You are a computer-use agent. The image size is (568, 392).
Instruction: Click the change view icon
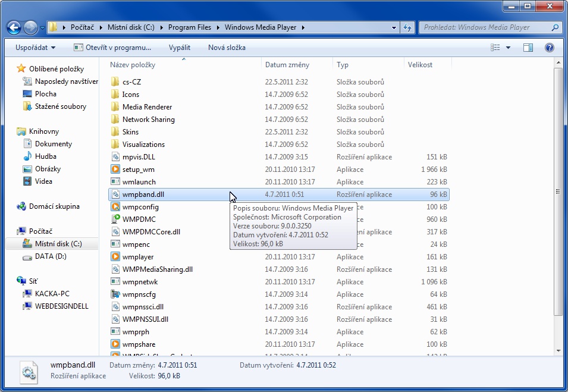point(495,48)
